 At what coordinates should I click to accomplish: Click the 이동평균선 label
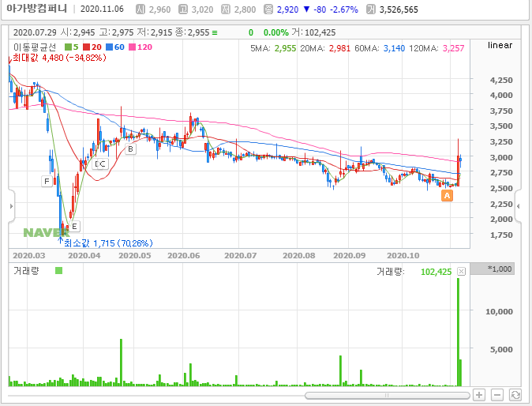pyautogui.click(x=35, y=47)
